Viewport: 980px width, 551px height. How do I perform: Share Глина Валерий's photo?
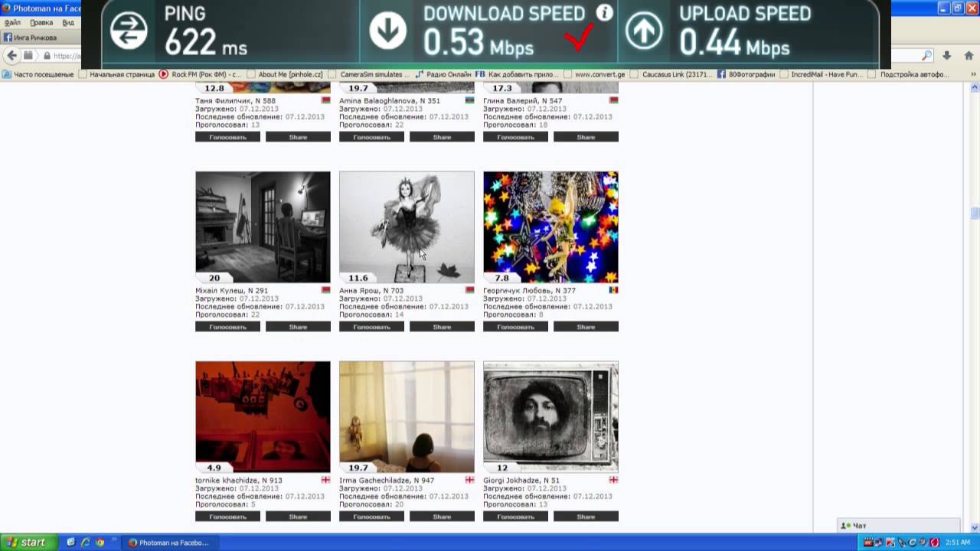pos(586,137)
